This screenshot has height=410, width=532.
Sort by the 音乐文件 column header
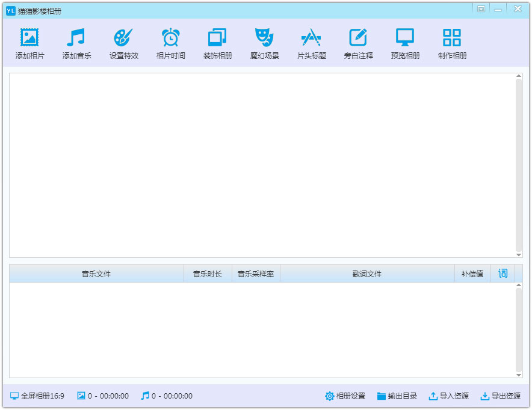point(96,274)
